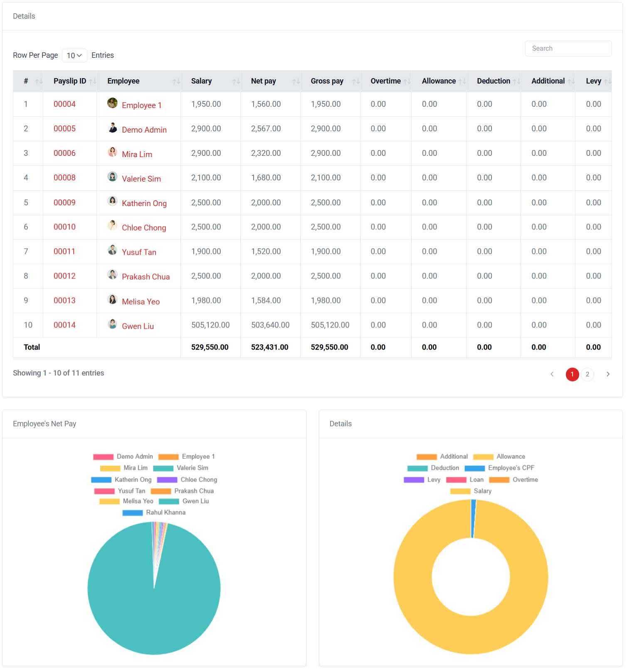Go to next page using right chevron
Screen dimensions: 627x672
pos(608,374)
